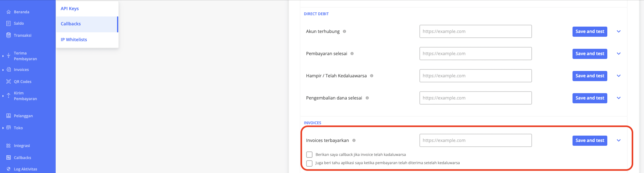Open Integrasi menu item

pos(22,146)
